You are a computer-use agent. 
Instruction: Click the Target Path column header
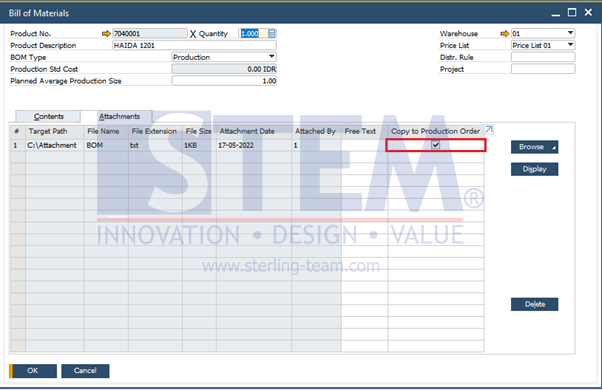55,132
